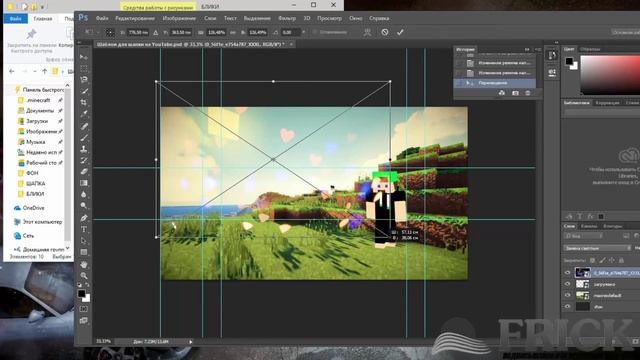Set the transform reference point location
The height and width of the screenshot is (360, 640).
point(109,32)
